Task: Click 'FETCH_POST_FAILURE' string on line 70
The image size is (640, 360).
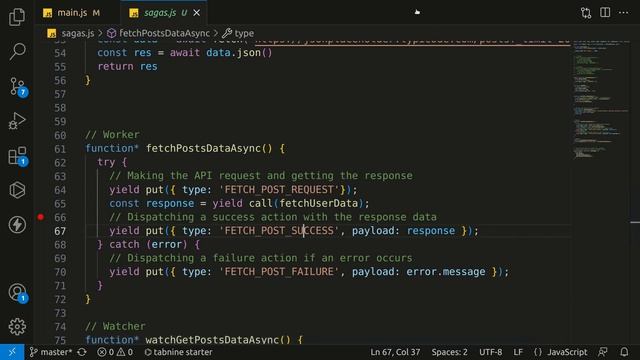Action: [279, 271]
